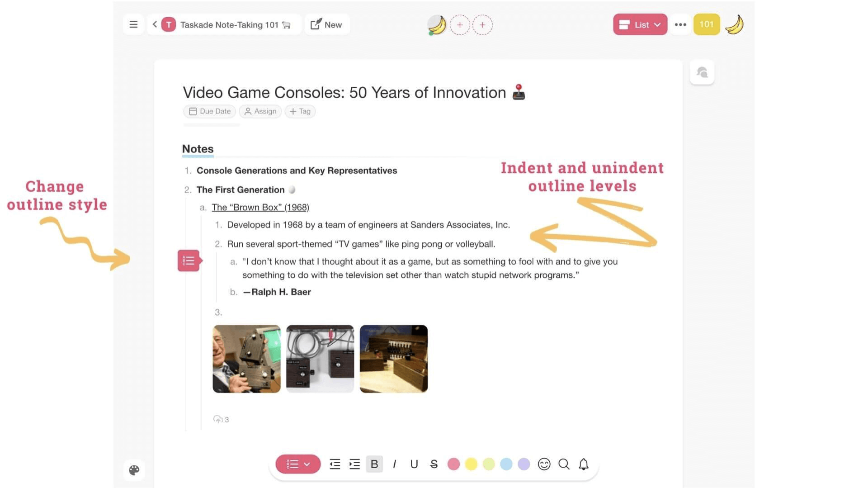This screenshot has height=488, width=868.
Task: Open the theme palette icon
Action: coord(134,470)
